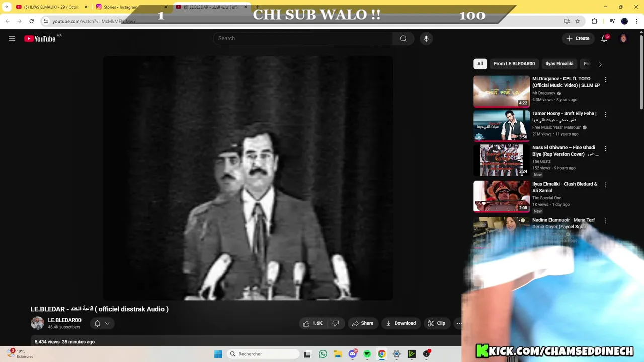
Task: Click the Chrome address bar URL
Action: 94,21
